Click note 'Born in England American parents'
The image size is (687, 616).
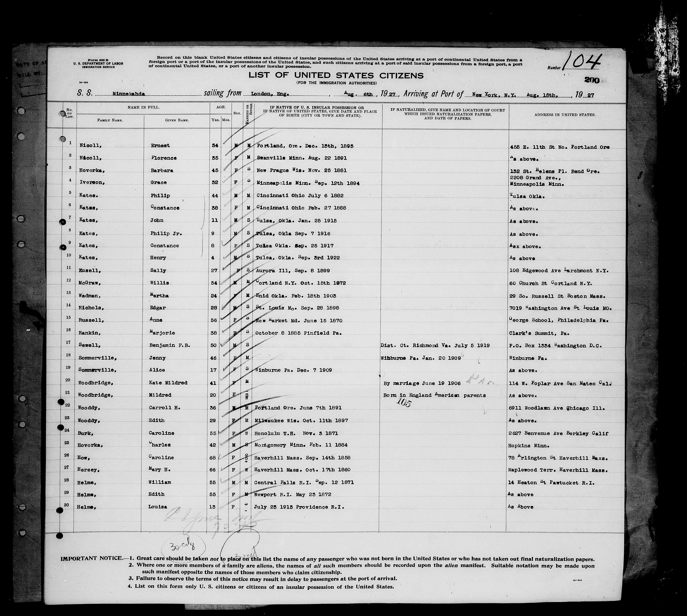point(434,395)
